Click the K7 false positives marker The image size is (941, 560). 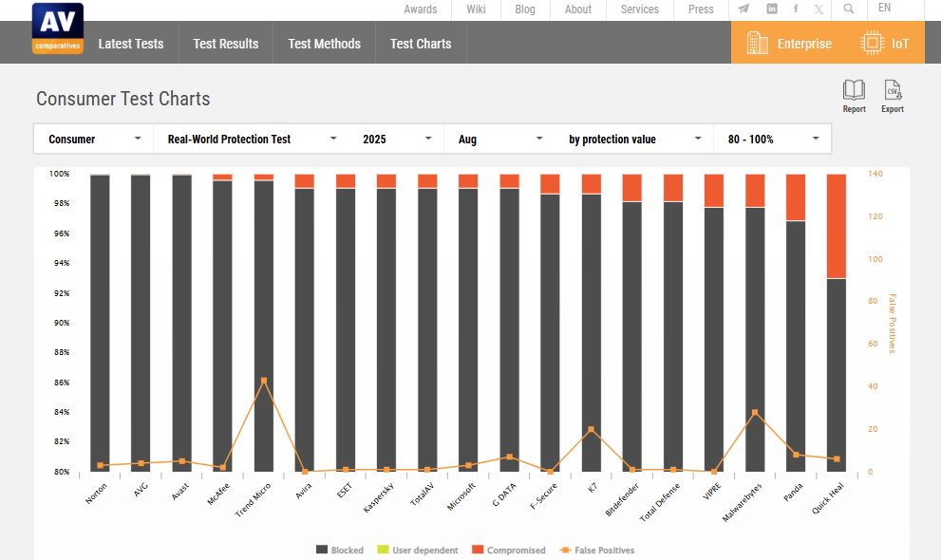point(592,429)
